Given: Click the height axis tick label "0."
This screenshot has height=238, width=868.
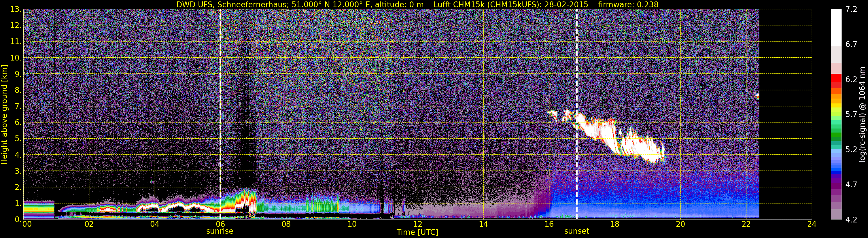Looking at the screenshot, I should click(18, 219).
